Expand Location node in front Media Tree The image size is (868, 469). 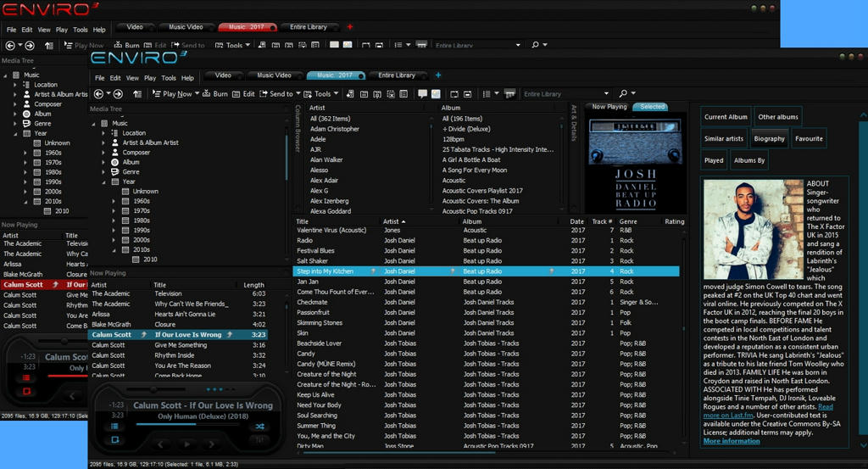103,133
